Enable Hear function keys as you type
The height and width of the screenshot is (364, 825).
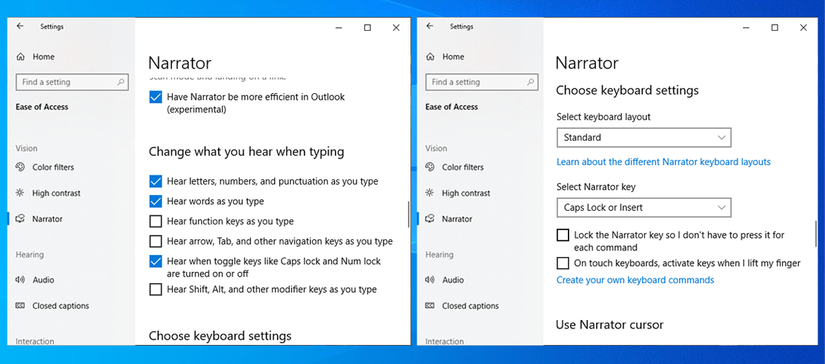pos(155,221)
